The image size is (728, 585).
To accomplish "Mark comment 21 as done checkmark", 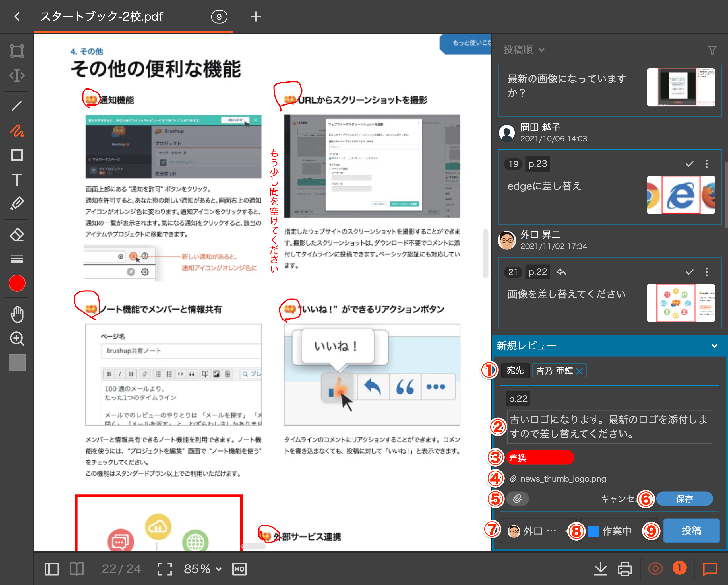I will coord(690,272).
